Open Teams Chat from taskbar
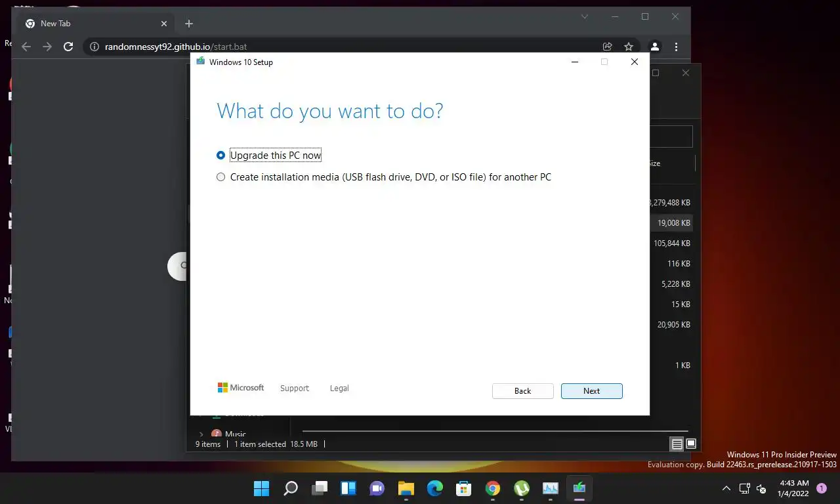Image resolution: width=840 pixels, height=504 pixels. [377, 488]
